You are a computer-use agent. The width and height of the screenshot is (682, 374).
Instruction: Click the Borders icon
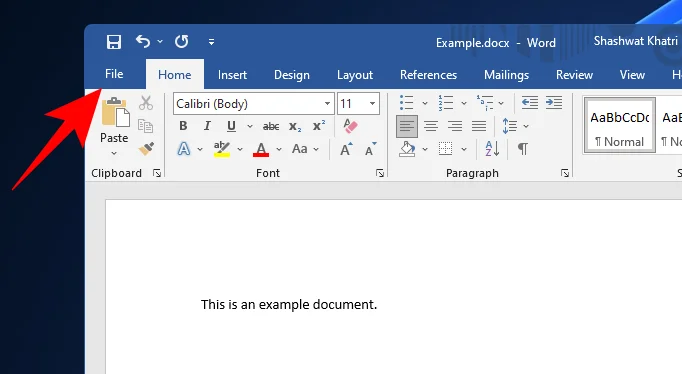[445, 149]
